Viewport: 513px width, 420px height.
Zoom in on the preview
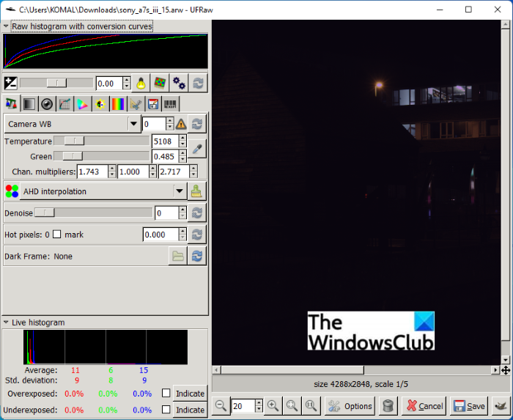point(273,406)
